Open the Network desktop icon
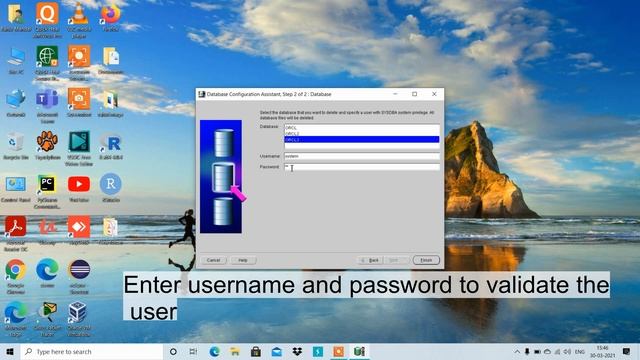Image resolution: width=640 pixels, height=360 pixels. click(16, 103)
